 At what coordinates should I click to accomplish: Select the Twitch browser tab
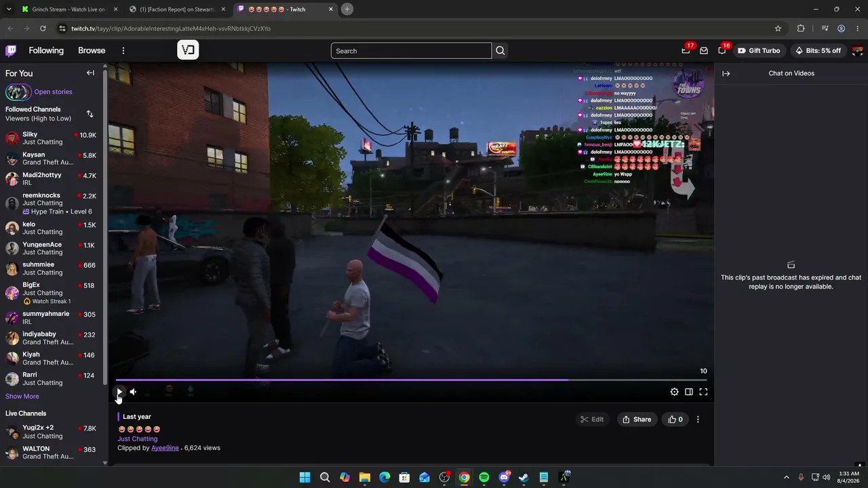286,9
